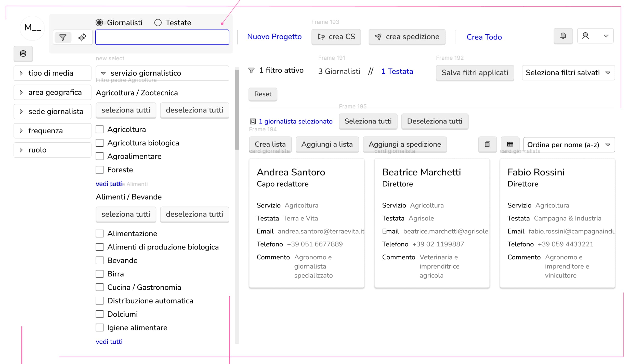
Task: Expand the tipo di media filter
Action: 53,73
